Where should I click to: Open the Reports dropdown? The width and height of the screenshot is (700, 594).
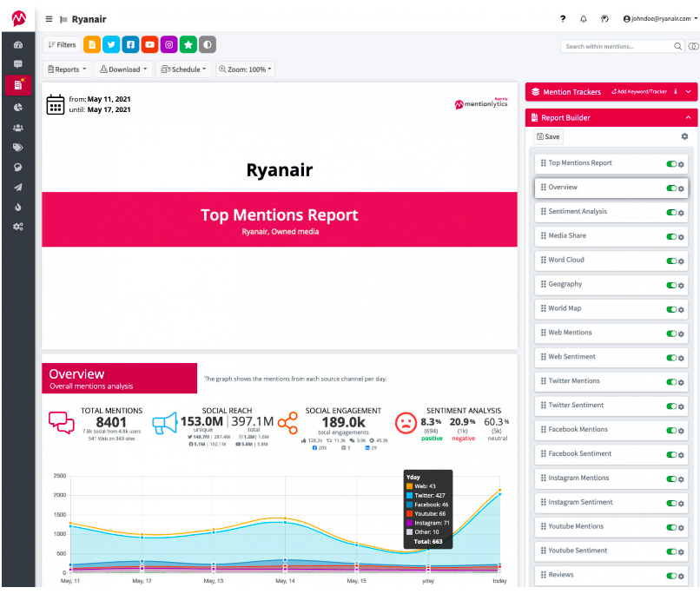tap(67, 69)
